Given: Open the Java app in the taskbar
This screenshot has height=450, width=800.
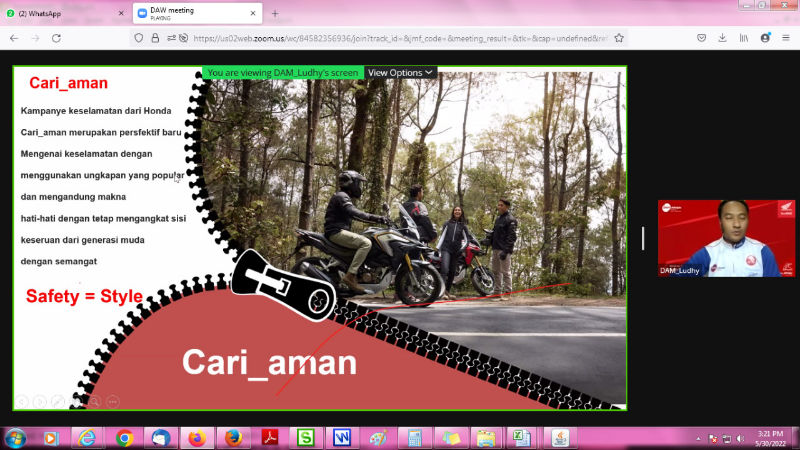Looking at the screenshot, I should [560, 438].
